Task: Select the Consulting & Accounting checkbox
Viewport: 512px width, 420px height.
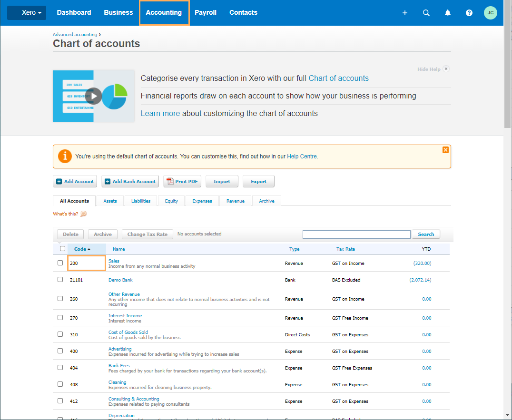Action: [x=60, y=401]
